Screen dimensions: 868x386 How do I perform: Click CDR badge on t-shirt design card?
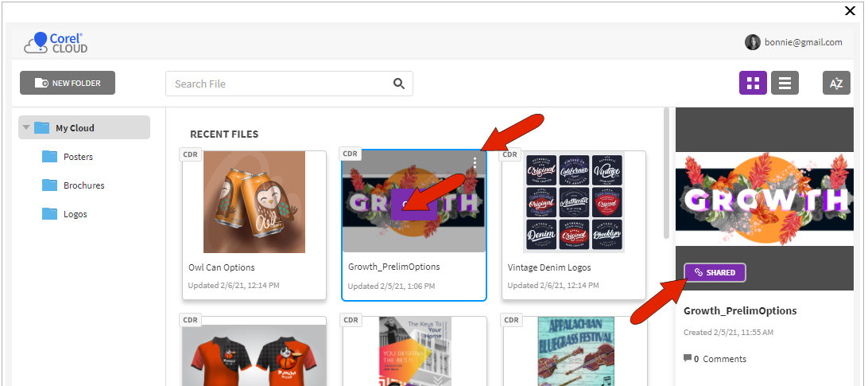192,320
